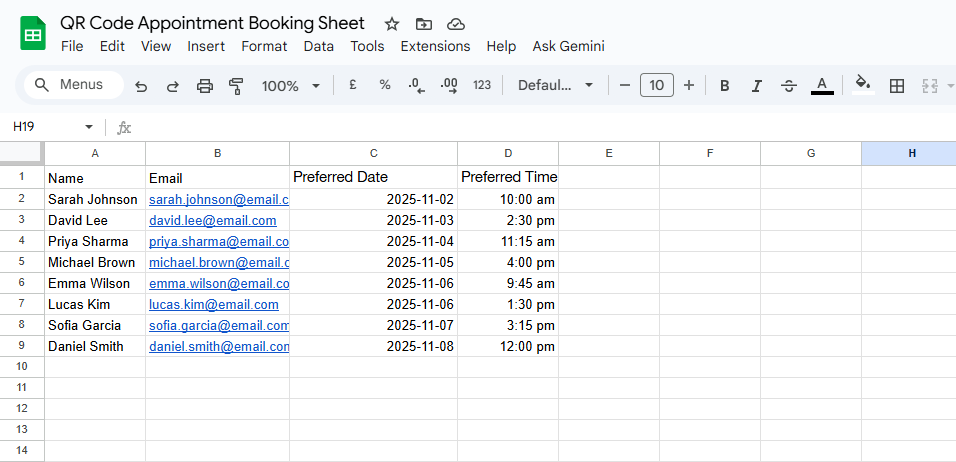
Task: Open the Insert menu
Action: [x=206, y=46]
